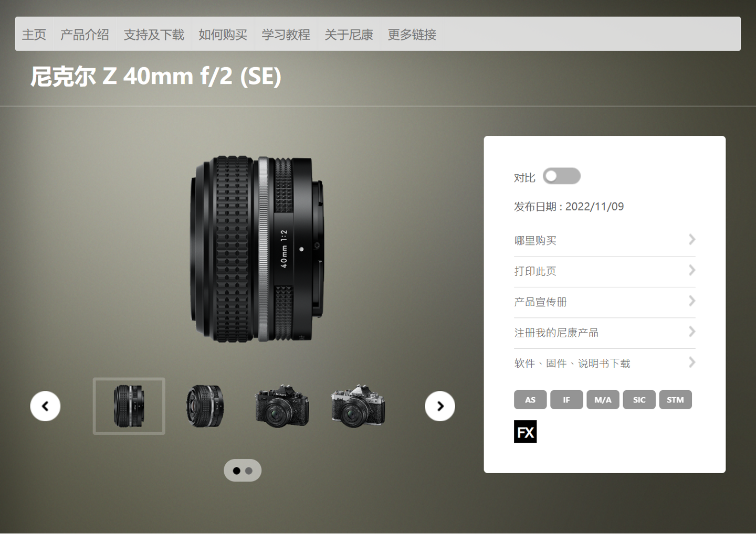Click the M/A feature badge icon
The image size is (756, 534).
tap(603, 400)
